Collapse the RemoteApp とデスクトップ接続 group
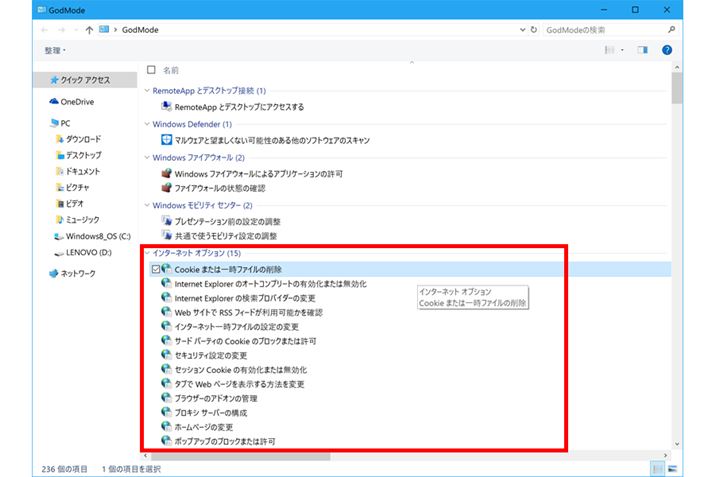Viewport: 715px width, 477px height. (147, 91)
